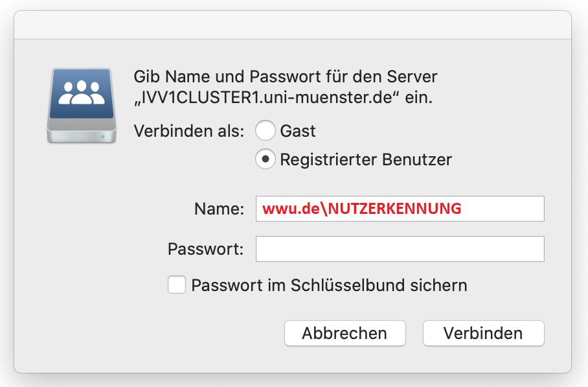Click the people symbol on the server icon
Screen dimensions: 588x387
82,93
